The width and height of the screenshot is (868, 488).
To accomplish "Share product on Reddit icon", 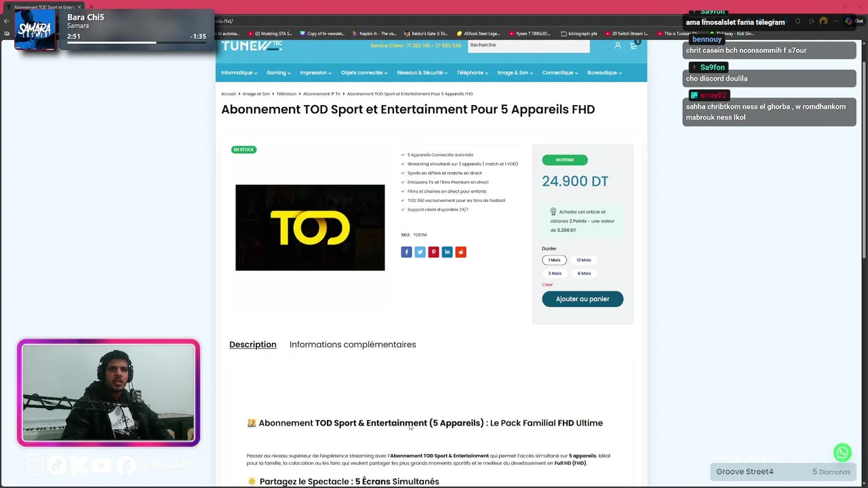I will click(460, 252).
